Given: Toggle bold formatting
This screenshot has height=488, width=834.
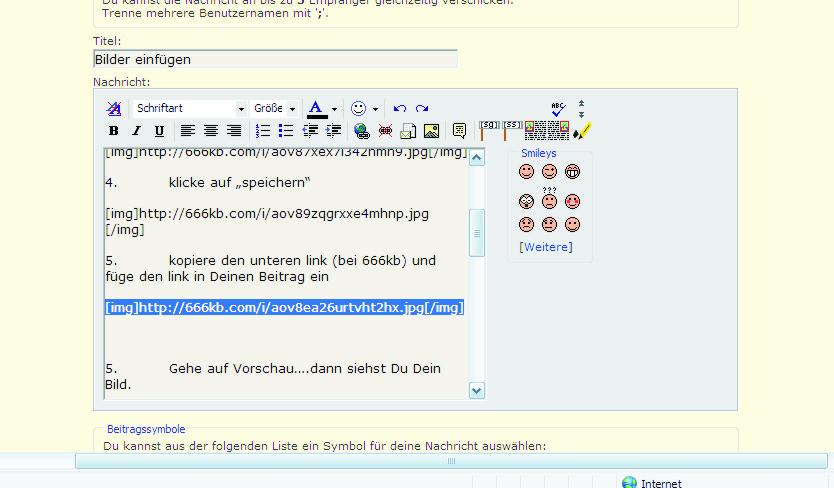Looking at the screenshot, I should tap(113, 131).
